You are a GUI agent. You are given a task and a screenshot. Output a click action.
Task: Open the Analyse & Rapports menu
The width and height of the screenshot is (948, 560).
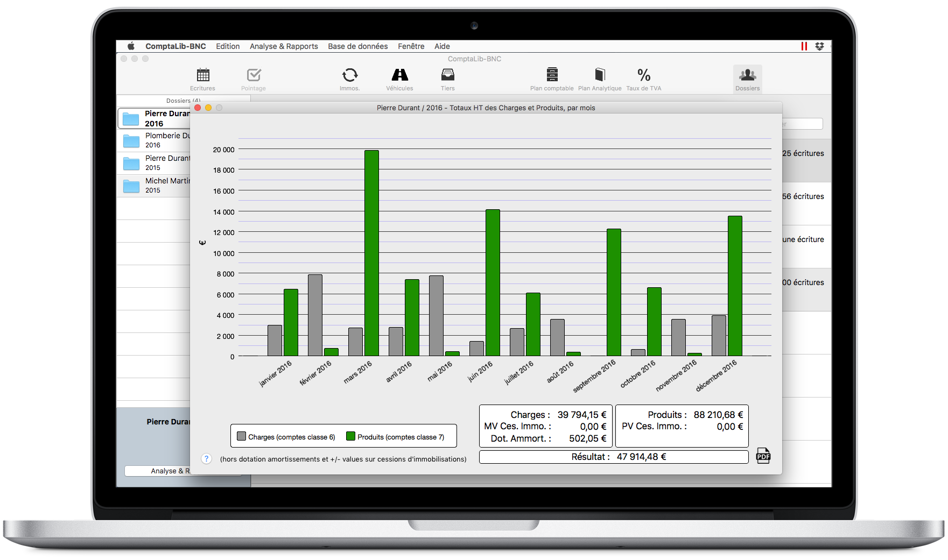pos(284,46)
